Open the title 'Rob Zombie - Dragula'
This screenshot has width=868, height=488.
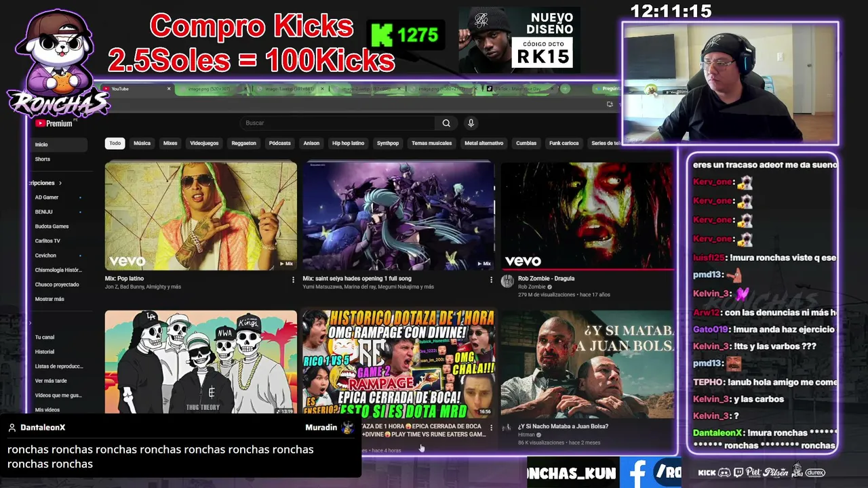click(546, 279)
